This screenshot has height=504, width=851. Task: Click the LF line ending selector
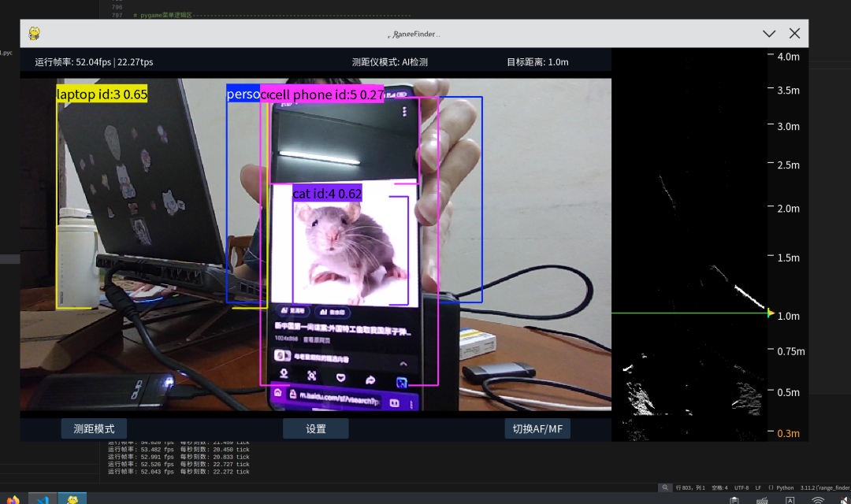[x=758, y=487]
